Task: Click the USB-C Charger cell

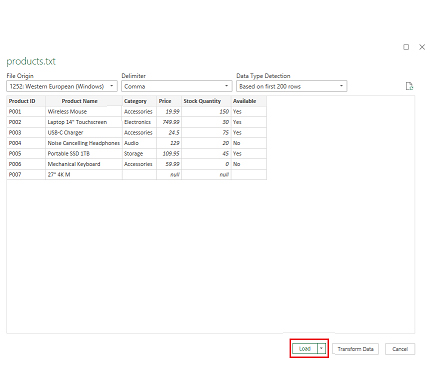Action: [x=84, y=132]
